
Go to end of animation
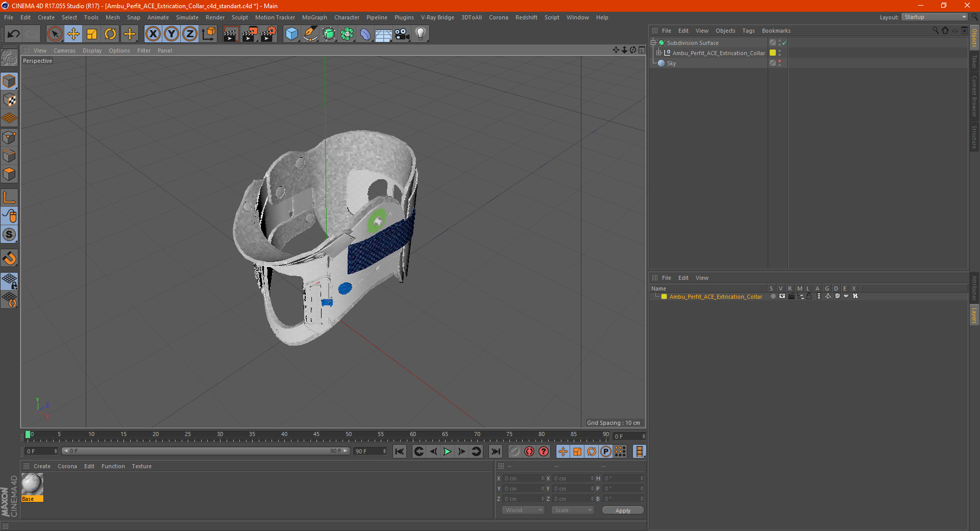point(495,451)
